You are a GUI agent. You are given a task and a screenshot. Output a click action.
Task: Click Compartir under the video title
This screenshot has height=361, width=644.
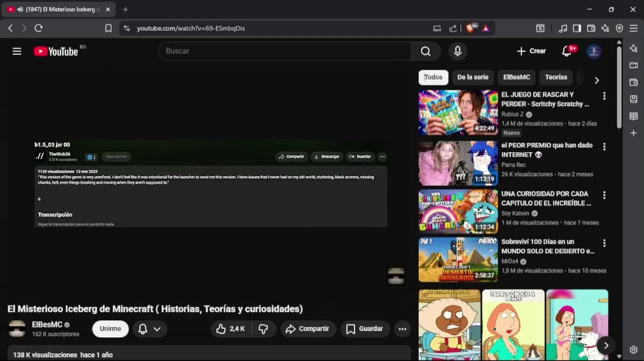307,329
